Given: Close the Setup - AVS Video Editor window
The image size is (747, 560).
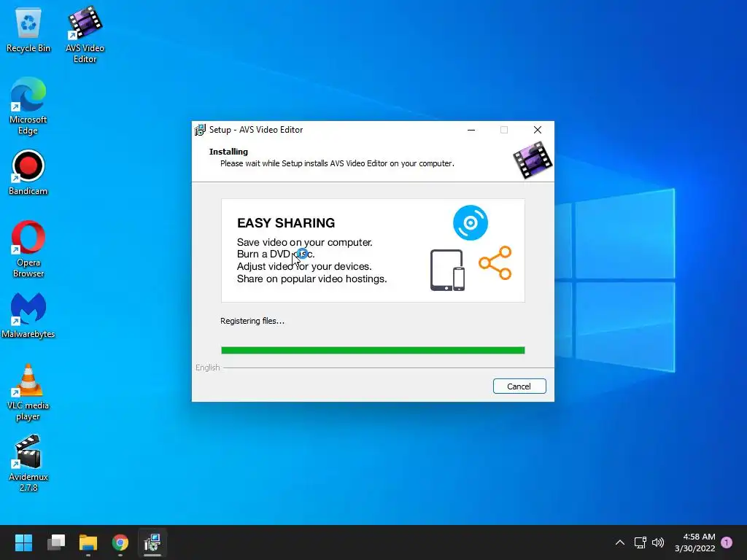Looking at the screenshot, I should (538, 130).
